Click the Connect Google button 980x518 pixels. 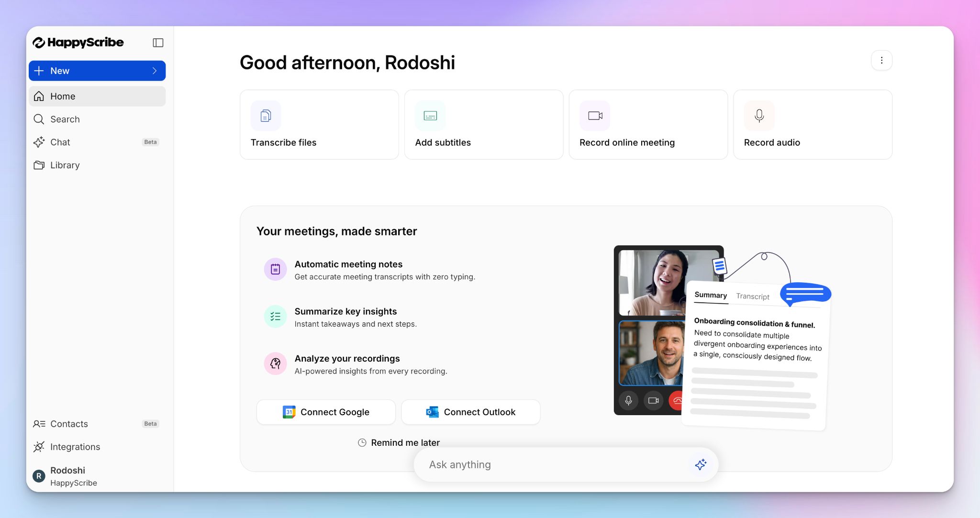pos(326,412)
